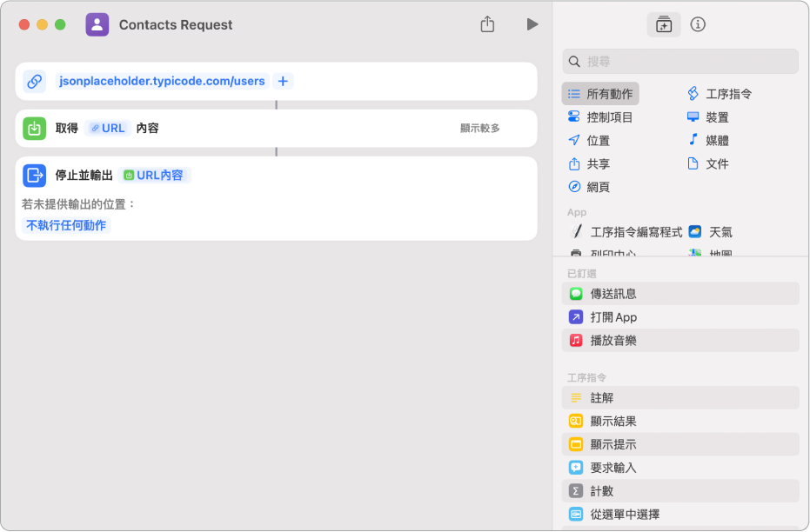Add another URL with the plus button
810x532 pixels.
tap(283, 81)
